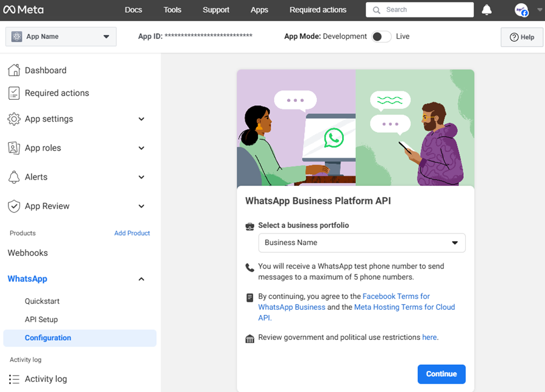Open the Business Name portfolio dropdown

pos(362,243)
